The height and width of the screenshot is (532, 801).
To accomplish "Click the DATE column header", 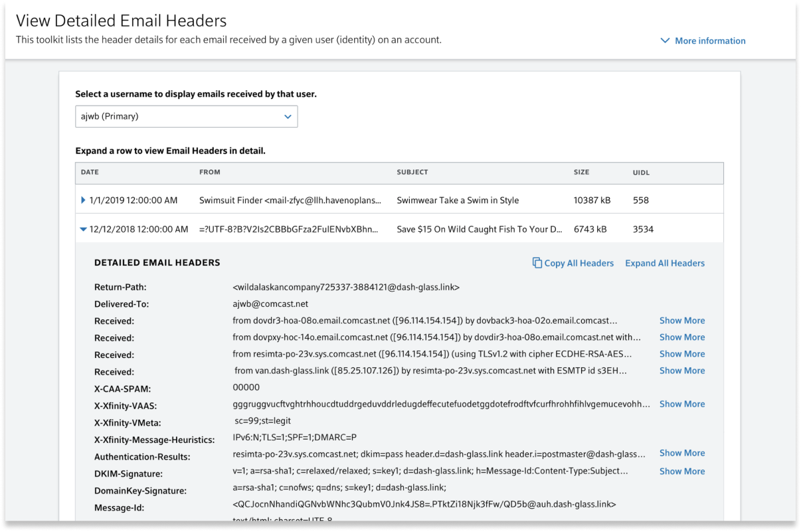I will point(90,172).
